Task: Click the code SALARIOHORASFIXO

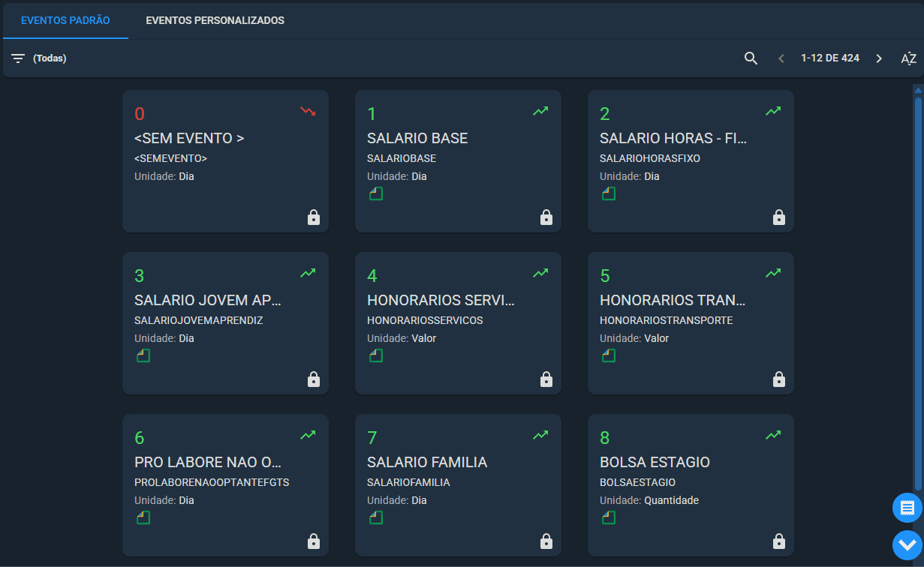Action: click(650, 158)
